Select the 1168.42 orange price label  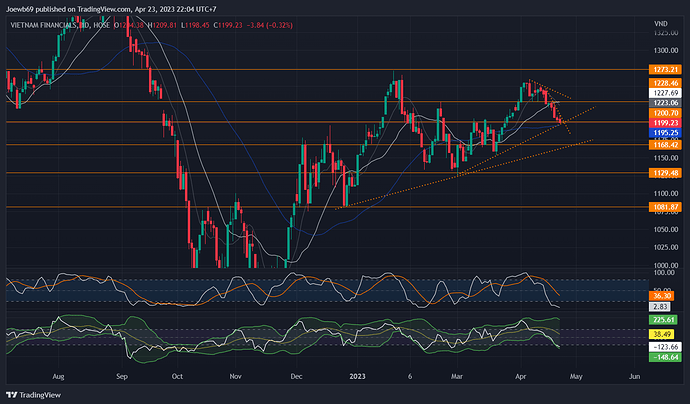pos(665,145)
